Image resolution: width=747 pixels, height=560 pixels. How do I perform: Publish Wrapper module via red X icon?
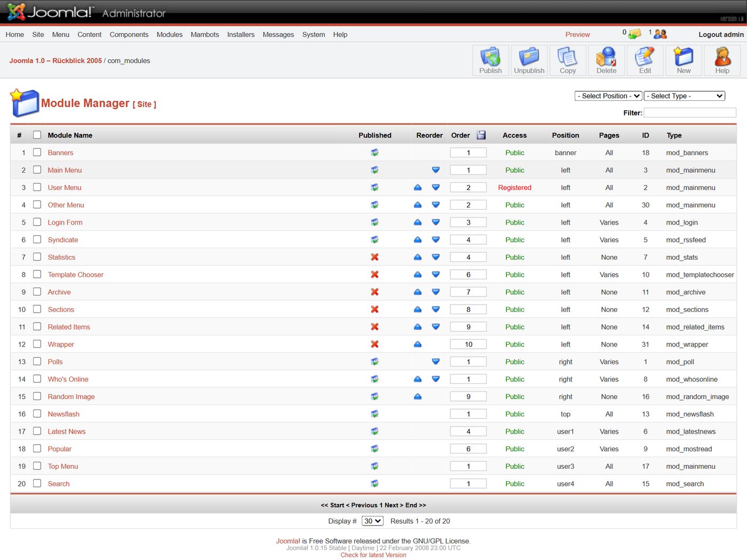coord(375,344)
